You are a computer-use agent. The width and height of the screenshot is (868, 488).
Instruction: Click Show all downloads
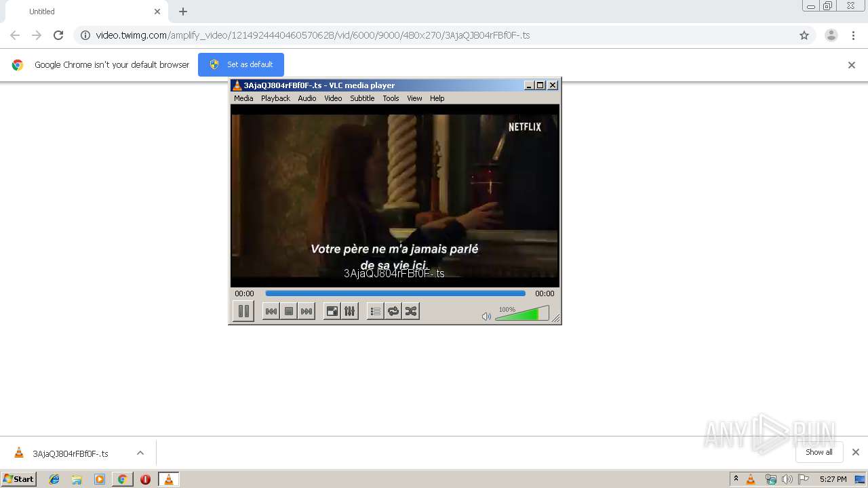point(819,452)
